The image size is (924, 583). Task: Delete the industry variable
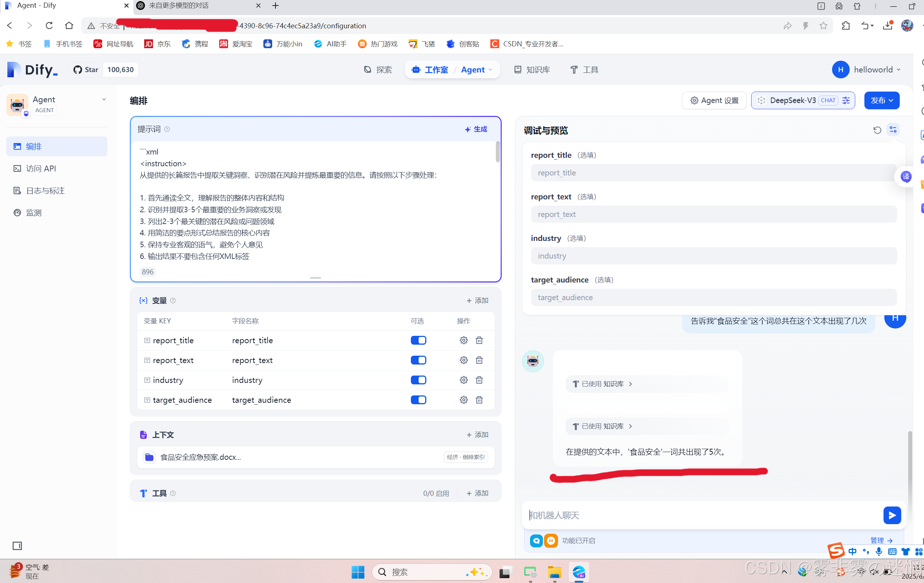point(479,380)
